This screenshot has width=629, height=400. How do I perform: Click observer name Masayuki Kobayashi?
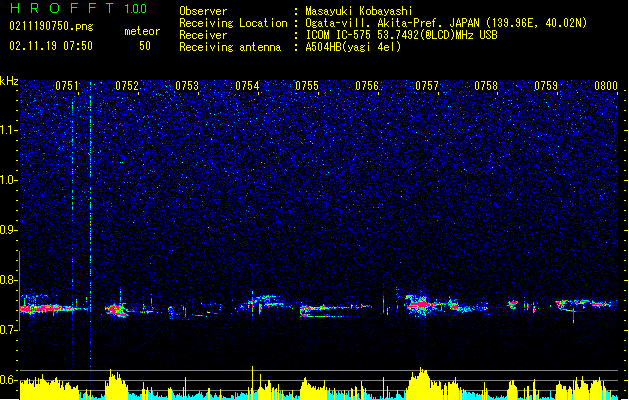359,11
